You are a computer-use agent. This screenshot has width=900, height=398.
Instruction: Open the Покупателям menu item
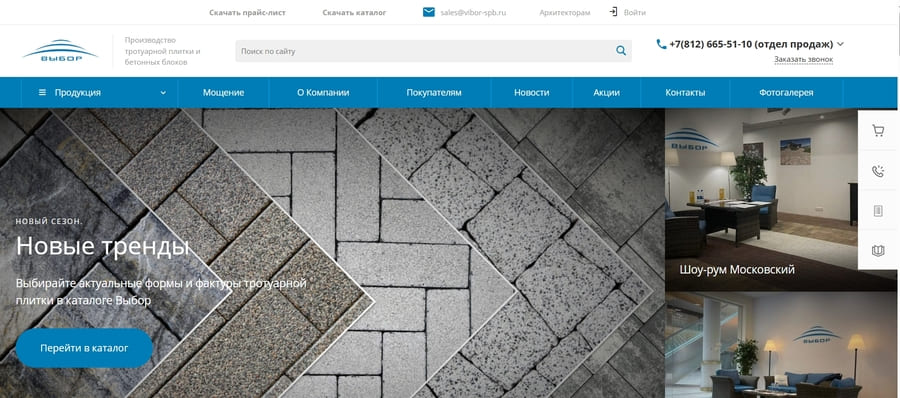434,92
